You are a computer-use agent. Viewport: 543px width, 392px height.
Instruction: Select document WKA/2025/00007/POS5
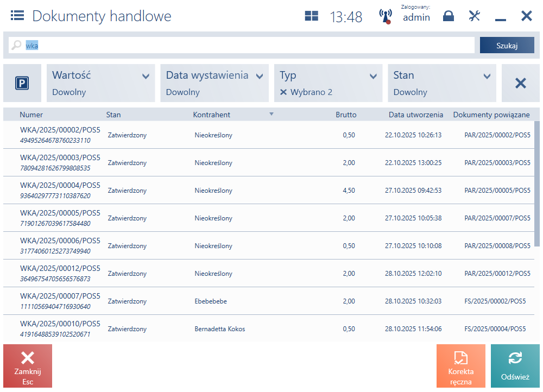tap(269, 301)
